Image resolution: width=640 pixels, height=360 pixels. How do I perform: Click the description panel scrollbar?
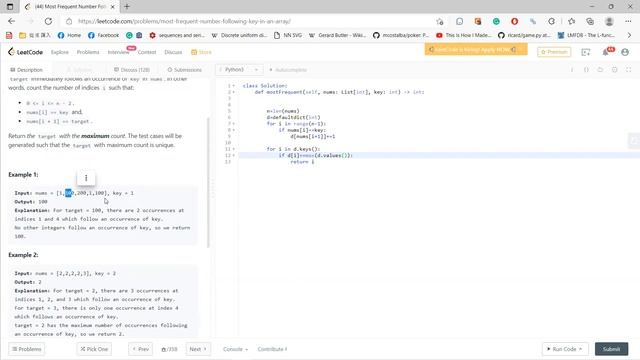point(208,182)
